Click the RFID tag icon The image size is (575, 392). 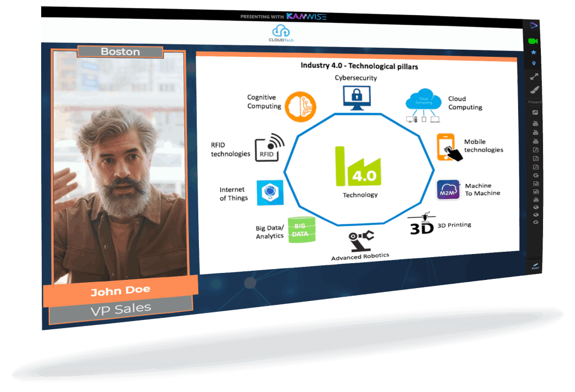[x=269, y=147]
